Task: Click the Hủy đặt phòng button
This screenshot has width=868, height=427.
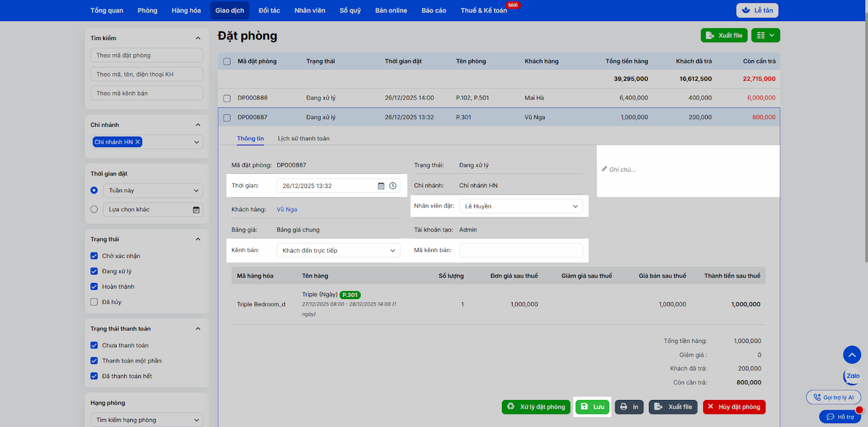Action: click(734, 407)
